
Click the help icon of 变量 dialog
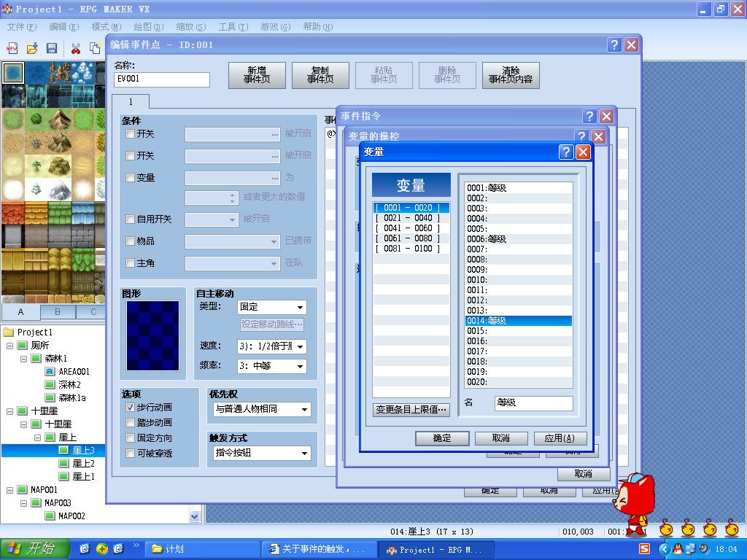pyautogui.click(x=566, y=152)
